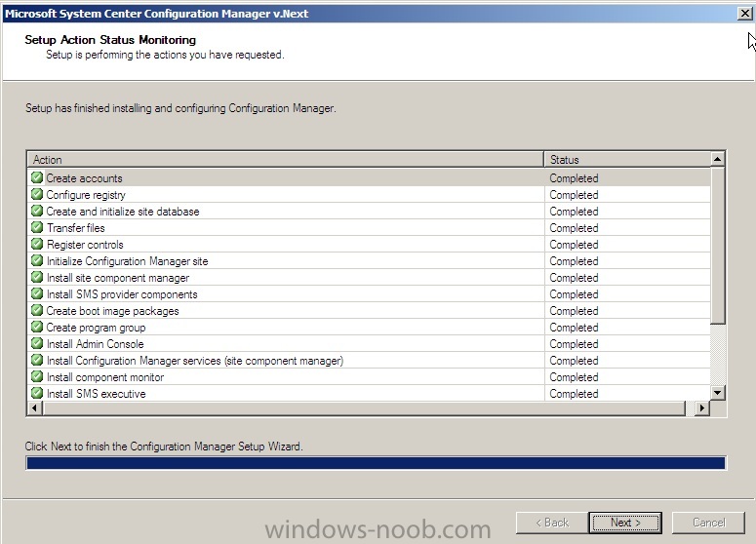
Task: Click the check icon for Install component monitor
Action: tap(37, 376)
